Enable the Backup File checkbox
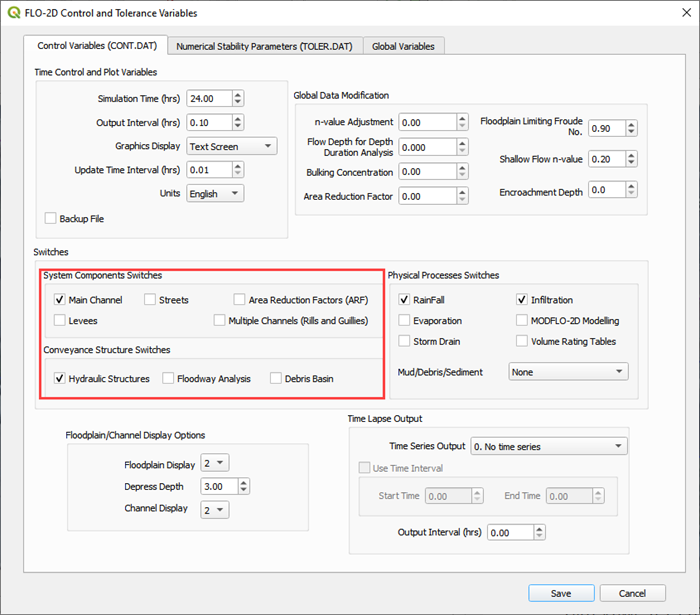 (x=51, y=218)
